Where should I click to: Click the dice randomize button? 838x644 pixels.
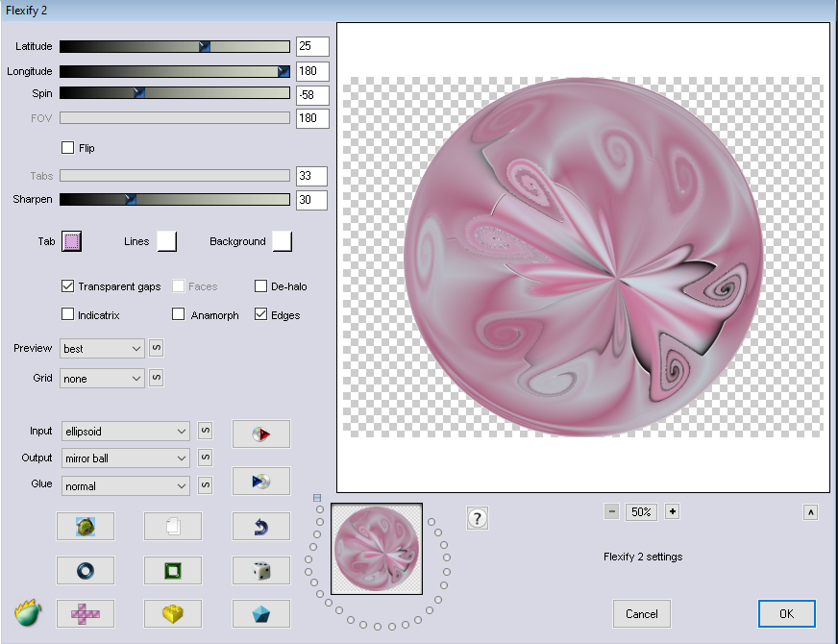(x=260, y=570)
